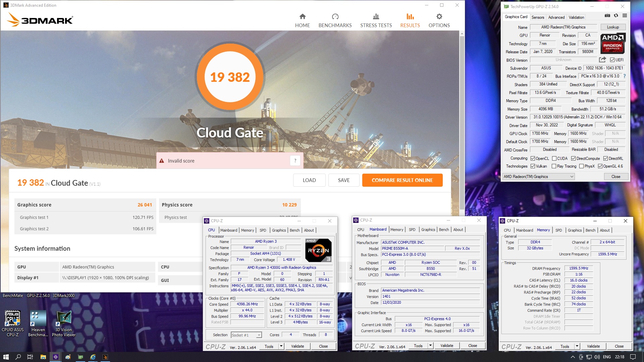Toggle Ray Tracing checkbox in GPU-Z
The image size is (644, 362).
[554, 166]
